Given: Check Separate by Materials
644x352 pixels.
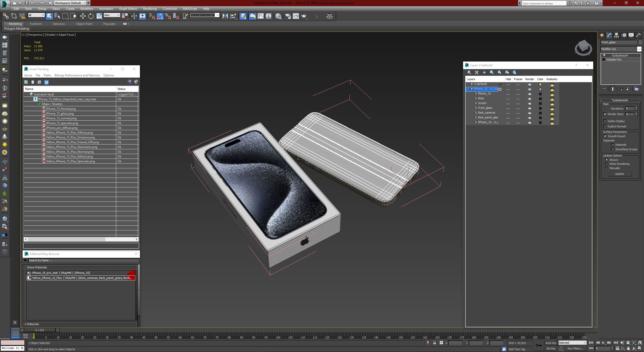Looking at the screenshot, I should click(613, 145).
